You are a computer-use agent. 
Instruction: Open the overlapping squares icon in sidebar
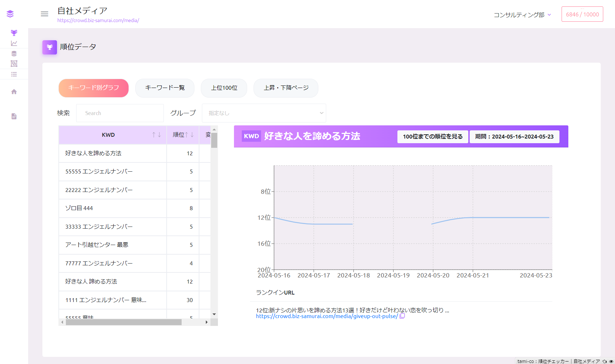tap(14, 63)
